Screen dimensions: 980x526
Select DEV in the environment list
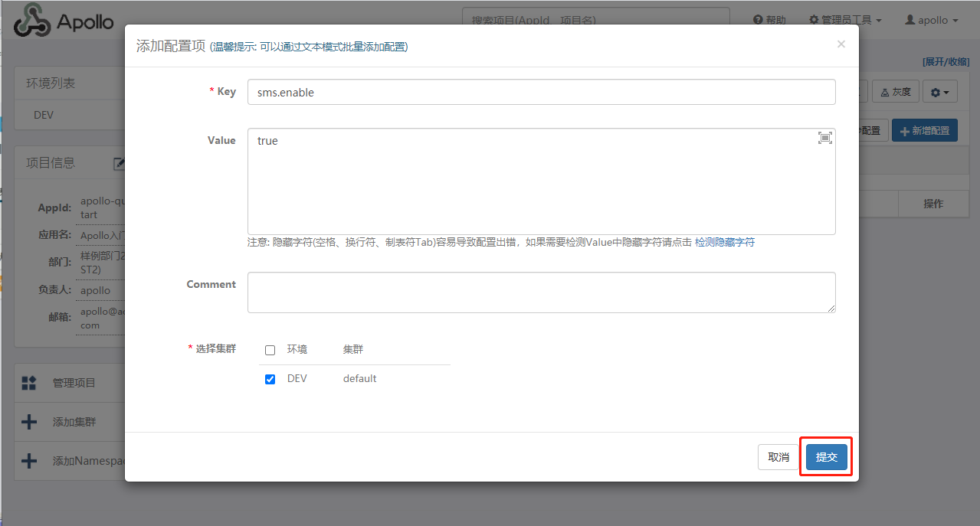(x=44, y=113)
